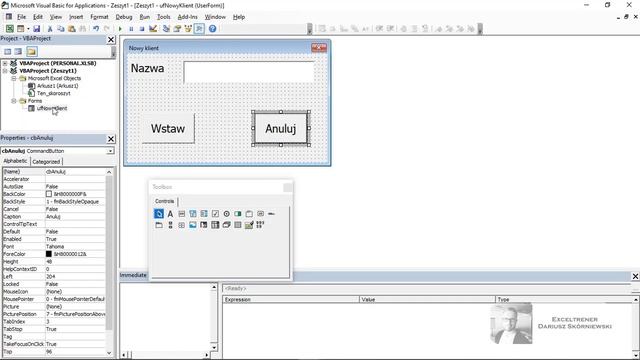Save the project with the floppy icon
The width and height of the screenshot is (640, 360).
(x=36, y=29)
